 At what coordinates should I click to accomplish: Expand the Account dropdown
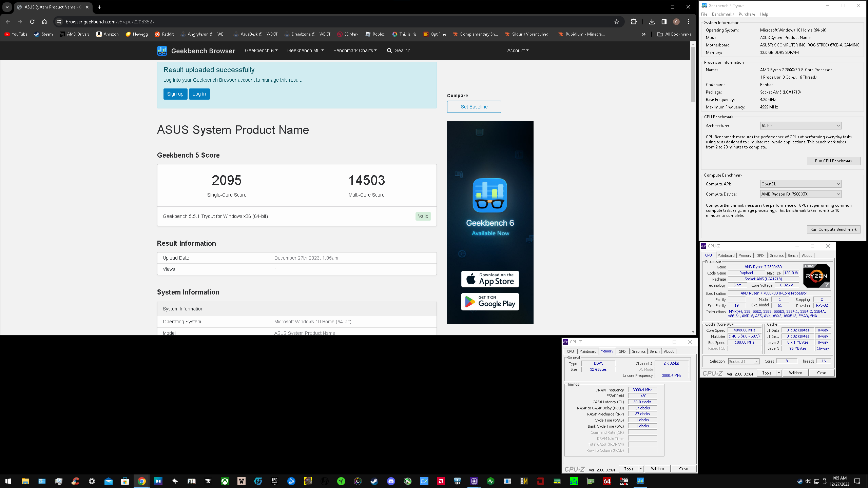point(518,50)
